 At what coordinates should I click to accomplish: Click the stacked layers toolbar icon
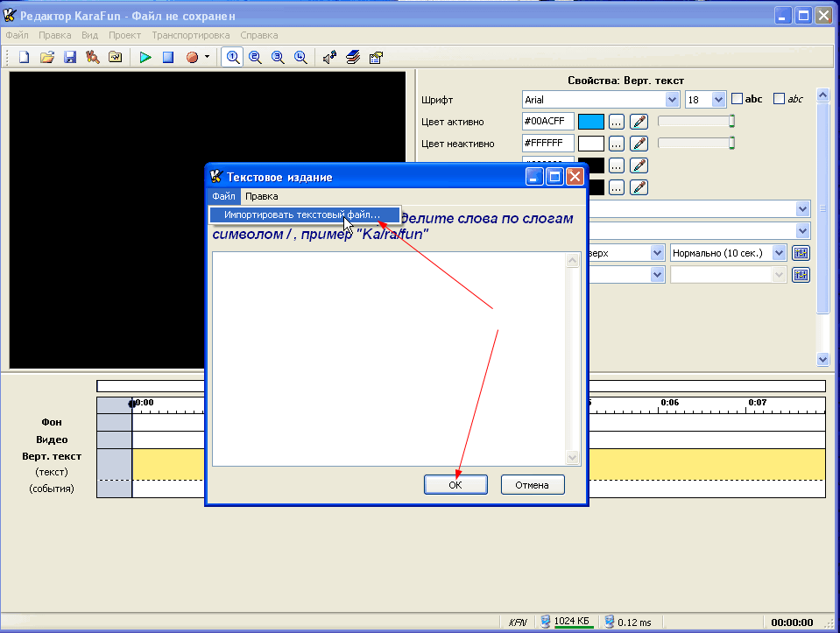coord(353,57)
